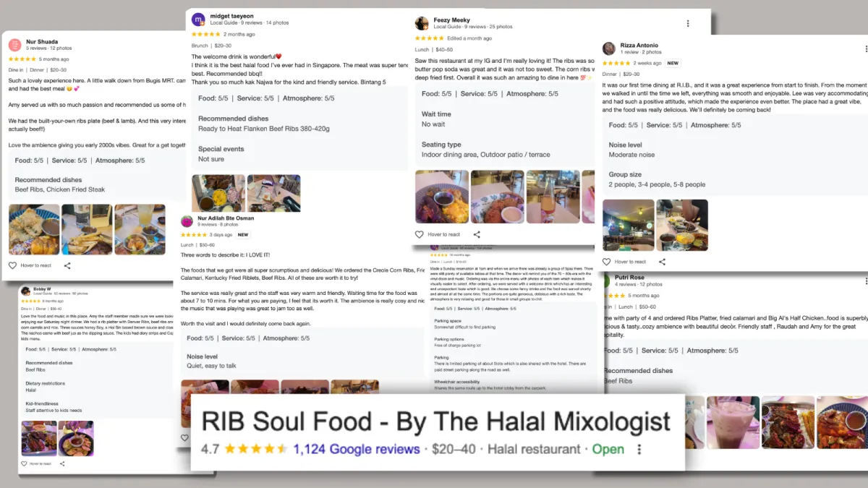Click the three-dot menu beside Open status
The image size is (868, 488).
639,449
